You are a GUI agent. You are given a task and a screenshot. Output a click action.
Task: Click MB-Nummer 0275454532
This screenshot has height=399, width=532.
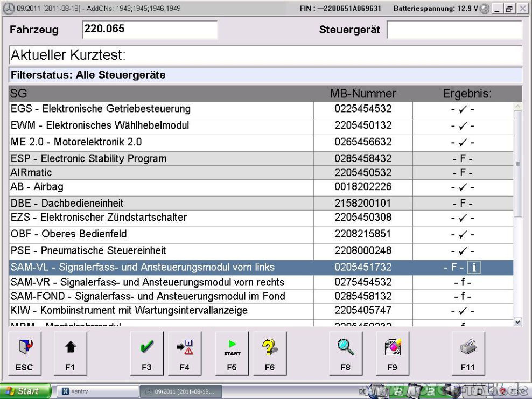pos(363,282)
